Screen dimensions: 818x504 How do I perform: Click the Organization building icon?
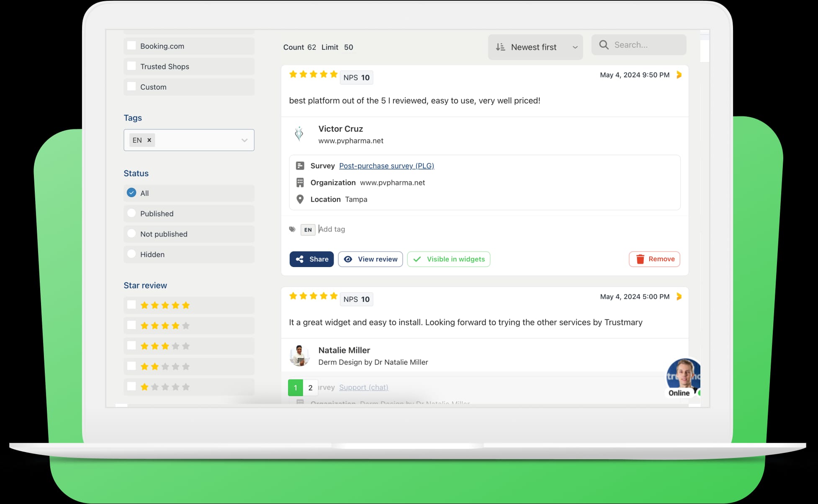pyautogui.click(x=300, y=183)
